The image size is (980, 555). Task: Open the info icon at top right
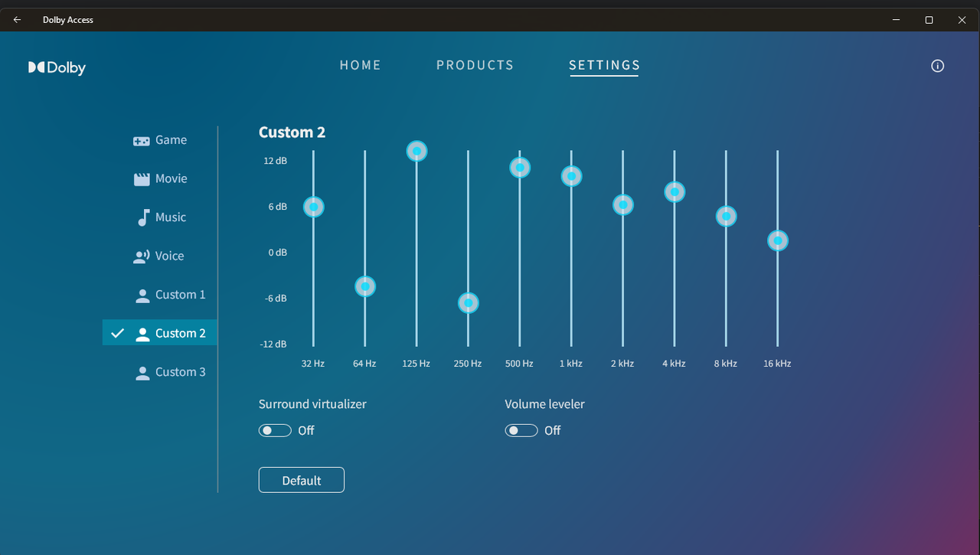pyautogui.click(x=937, y=66)
